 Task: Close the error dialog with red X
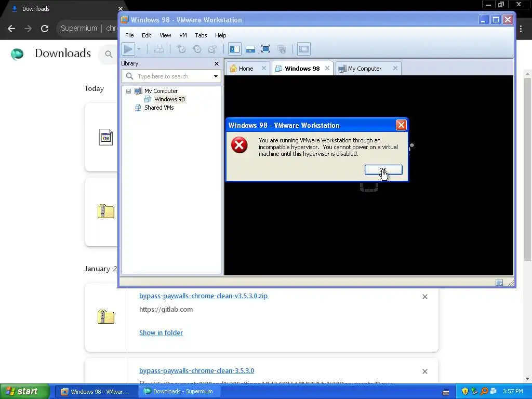(x=401, y=125)
